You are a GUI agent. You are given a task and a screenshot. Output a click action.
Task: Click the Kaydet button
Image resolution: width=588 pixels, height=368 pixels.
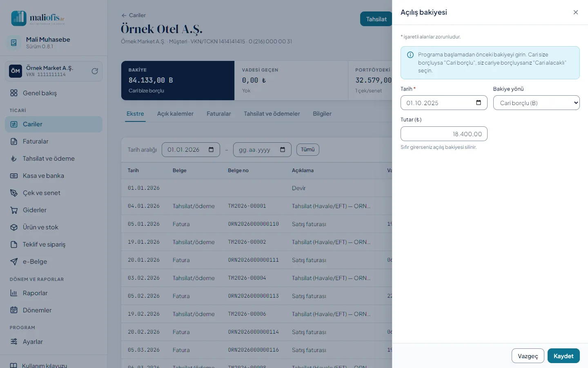point(563,356)
